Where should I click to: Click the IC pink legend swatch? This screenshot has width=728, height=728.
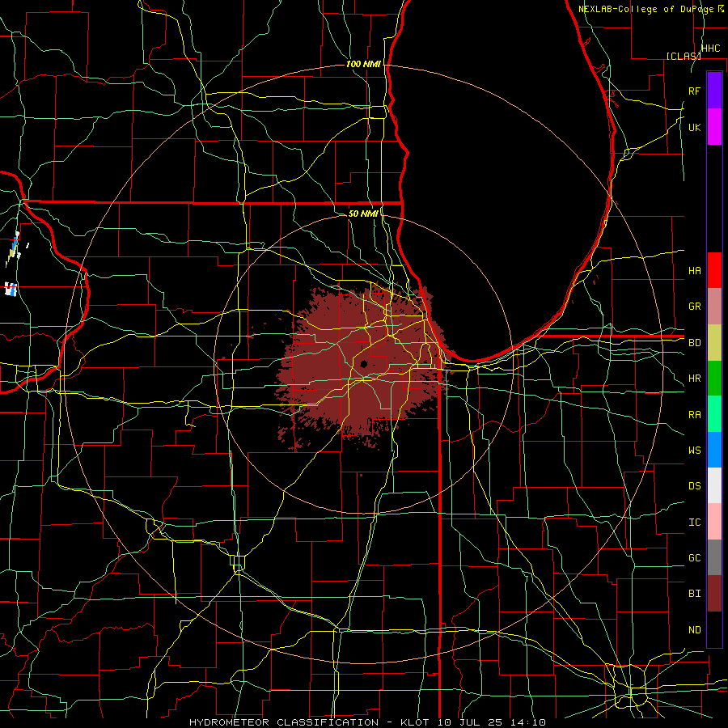pos(714,522)
